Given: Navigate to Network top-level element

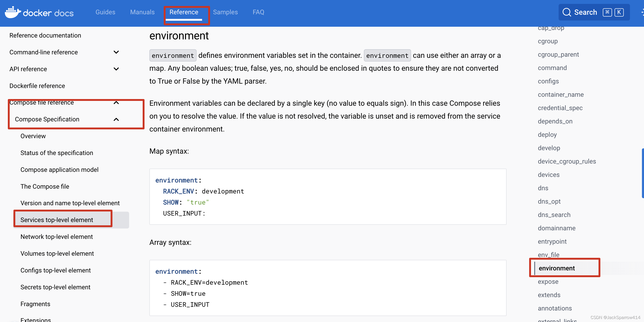Looking at the screenshot, I should [56, 237].
